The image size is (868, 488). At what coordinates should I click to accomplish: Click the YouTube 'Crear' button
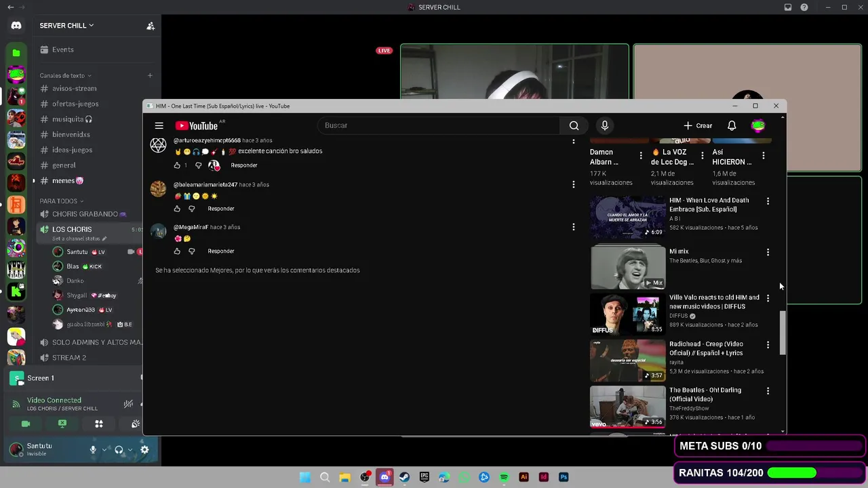(x=698, y=125)
